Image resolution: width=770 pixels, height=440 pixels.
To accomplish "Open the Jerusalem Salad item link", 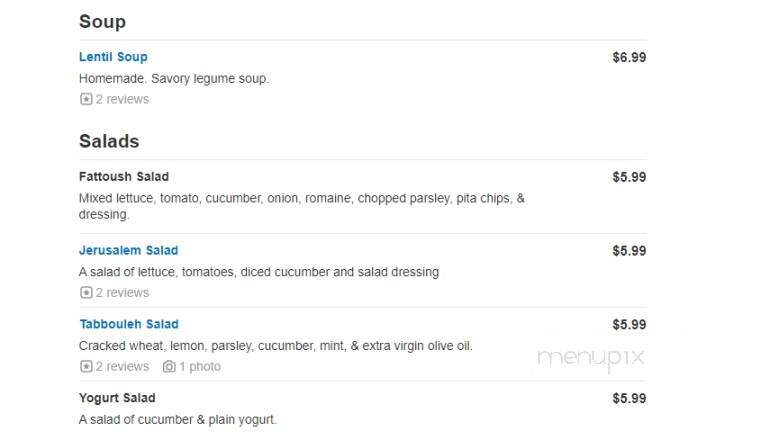I will [x=128, y=250].
